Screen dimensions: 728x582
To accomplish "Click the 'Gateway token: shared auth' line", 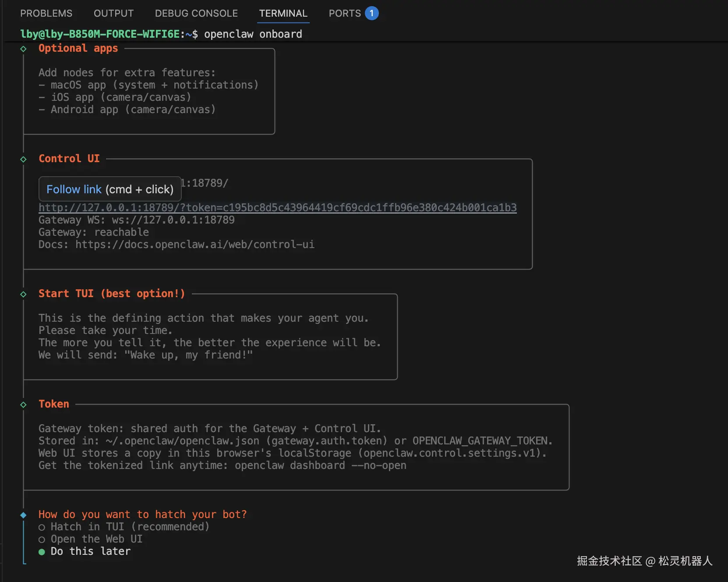I will [210, 429].
